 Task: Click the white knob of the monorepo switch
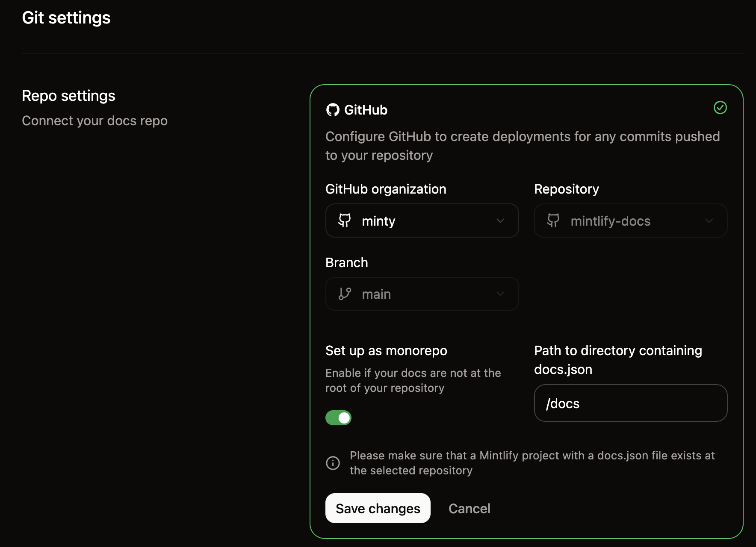click(x=344, y=418)
